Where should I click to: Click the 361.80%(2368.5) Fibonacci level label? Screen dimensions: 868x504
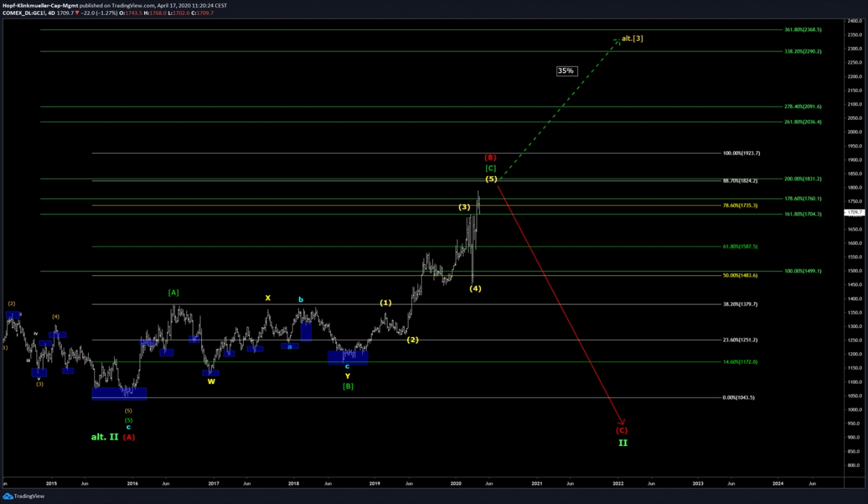(803, 30)
